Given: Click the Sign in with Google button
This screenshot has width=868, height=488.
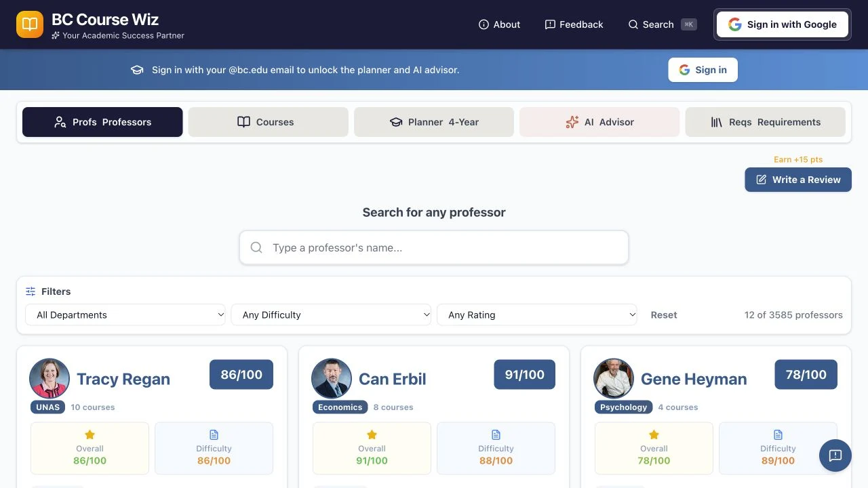Looking at the screenshot, I should [783, 24].
